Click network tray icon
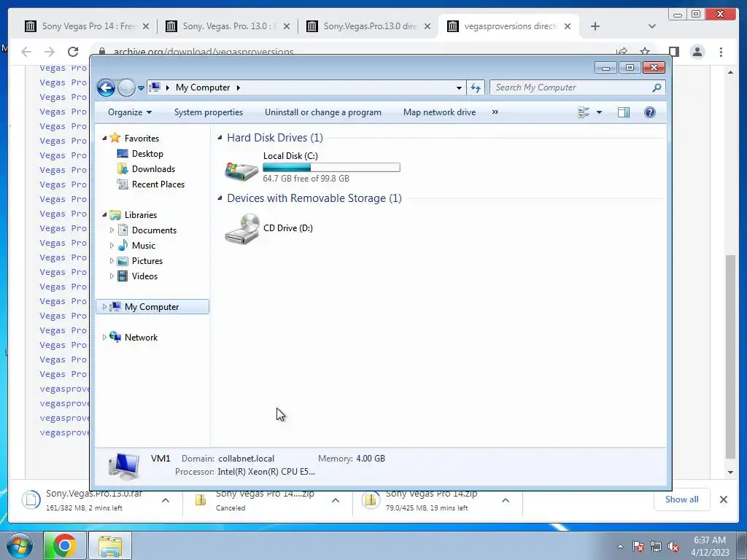Image resolution: width=747 pixels, height=560 pixels. [x=656, y=547]
